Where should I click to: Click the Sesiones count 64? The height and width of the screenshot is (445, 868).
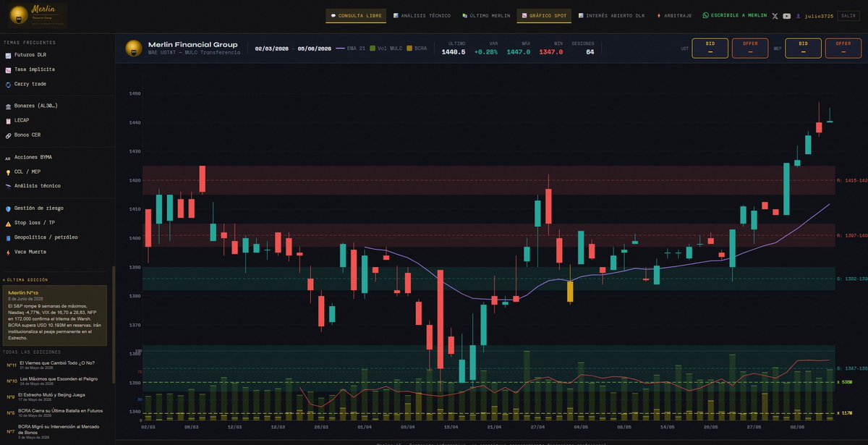[590, 52]
